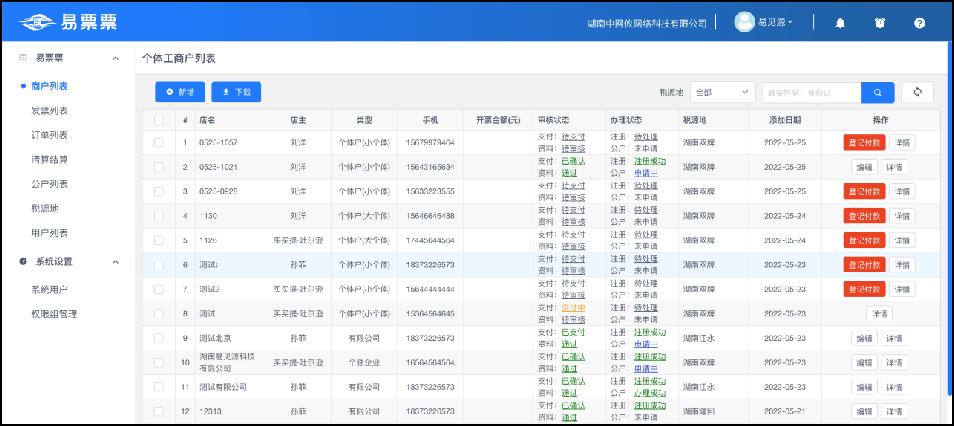This screenshot has height=426, width=954.
Task: Tick the select-all checkbox in table header
Action: click(159, 120)
